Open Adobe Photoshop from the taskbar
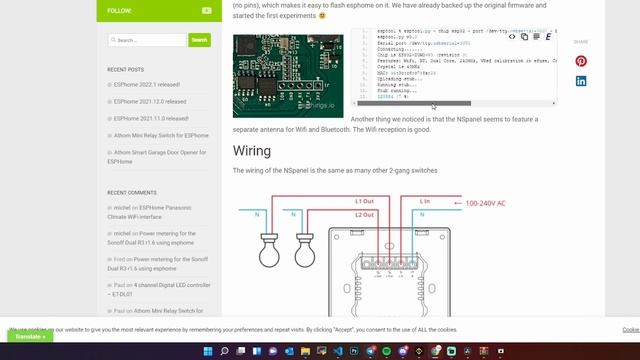This screenshot has height=360, width=640. click(x=354, y=351)
